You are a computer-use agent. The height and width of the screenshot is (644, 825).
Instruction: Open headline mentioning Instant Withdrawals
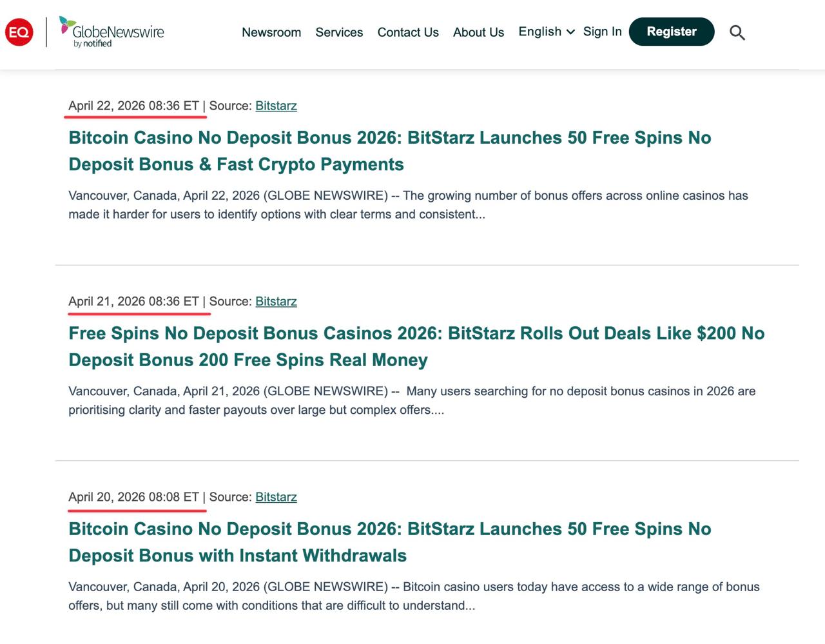pos(389,542)
